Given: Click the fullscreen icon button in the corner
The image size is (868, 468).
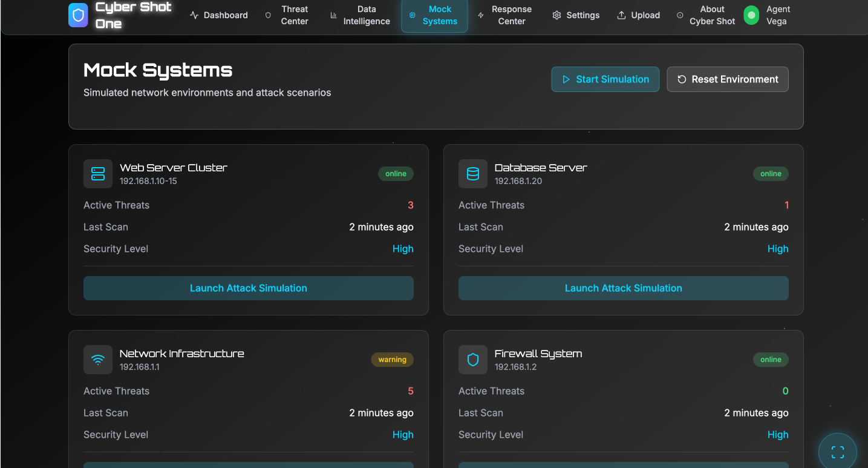Looking at the screenshot, I should (x=838, y=452).
